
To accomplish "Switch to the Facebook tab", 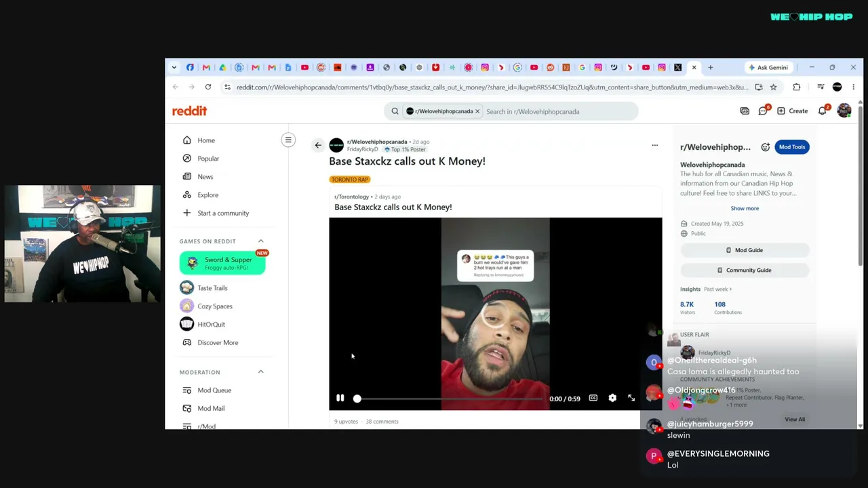I will 190,68.
